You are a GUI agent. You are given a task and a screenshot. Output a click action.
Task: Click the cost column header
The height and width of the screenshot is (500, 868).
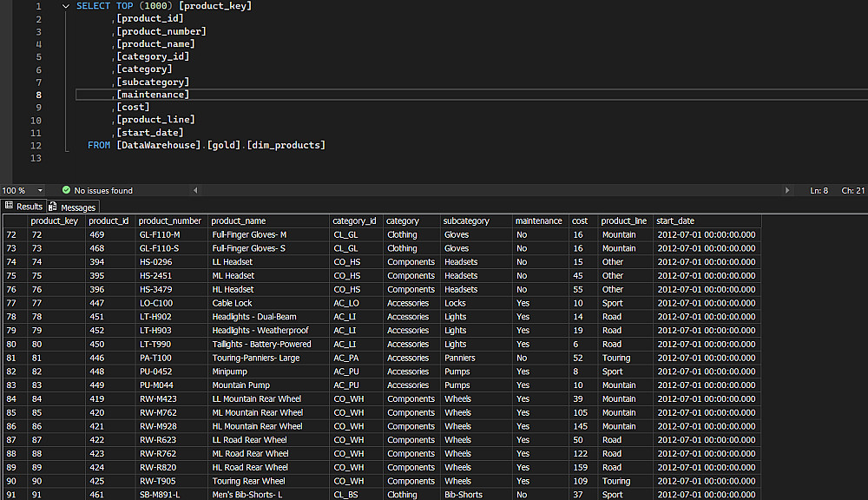(580, 221)
